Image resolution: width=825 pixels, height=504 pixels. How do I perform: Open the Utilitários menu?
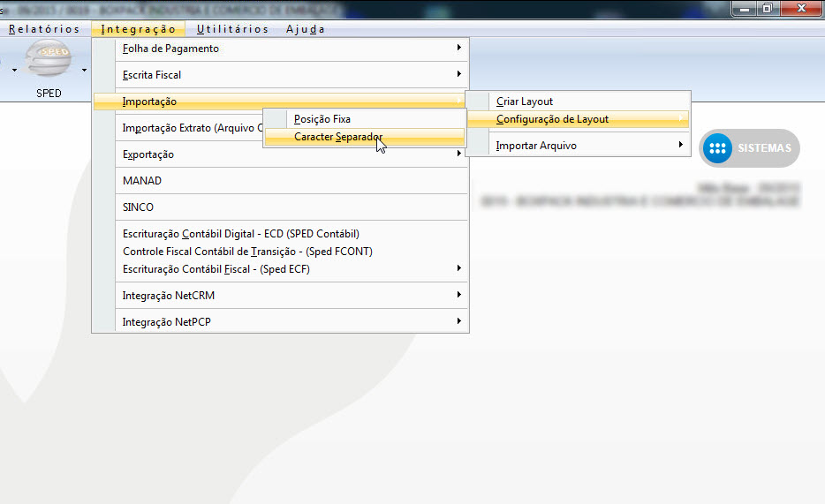232,29
